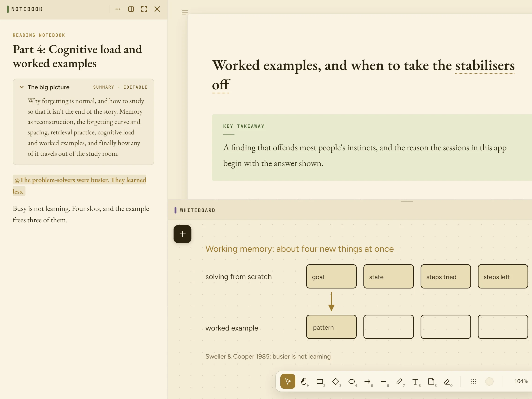Select the 'steps tried' box
The image size is (532, 399).
click(446, 277)
